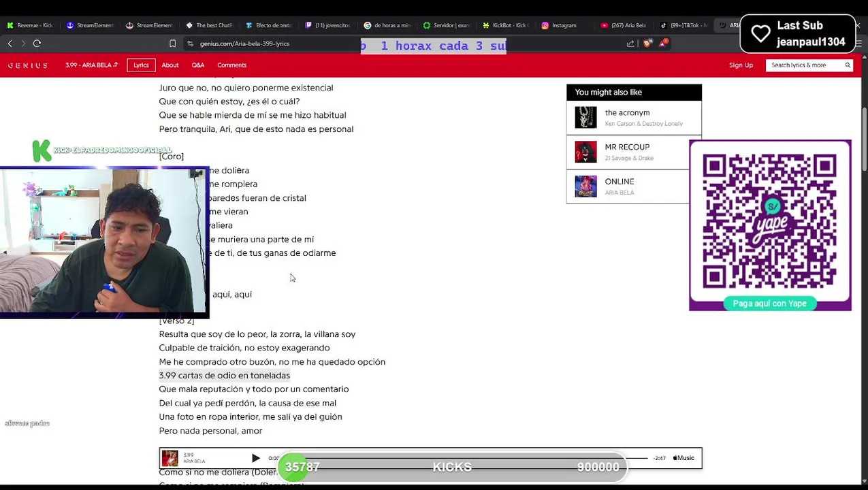Click the KICKS goal progress bar
Image resolution: width=868 pixels, height=490 pixels.
(452, 467)
